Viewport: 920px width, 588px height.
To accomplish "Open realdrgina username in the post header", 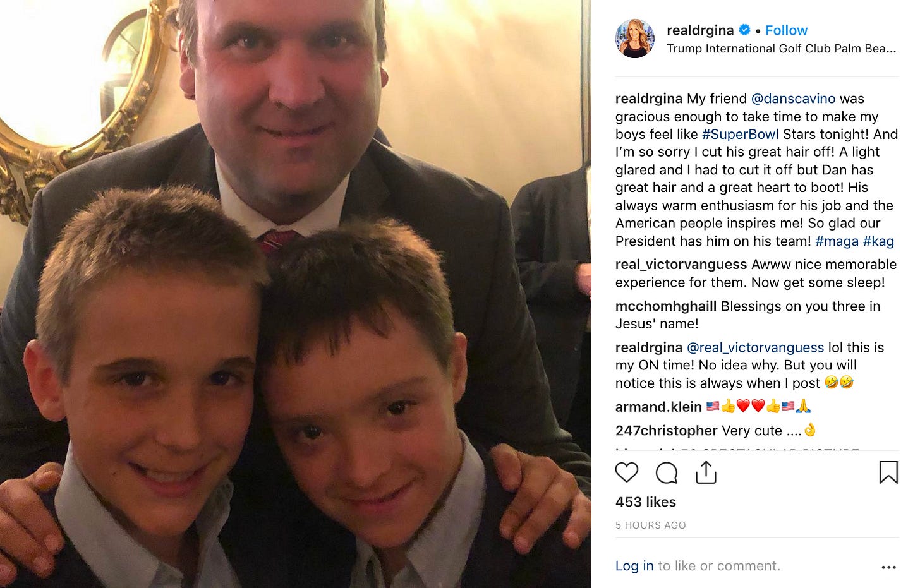I will coord(700,30).
